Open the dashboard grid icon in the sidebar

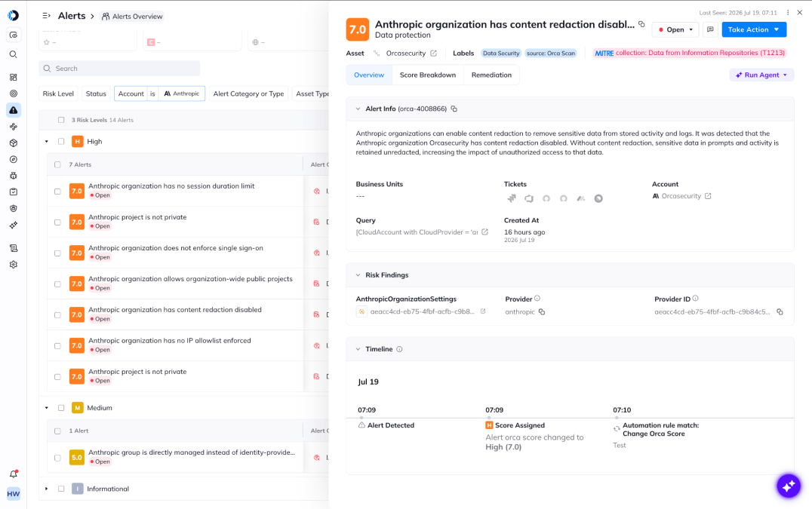coord(14,77)
